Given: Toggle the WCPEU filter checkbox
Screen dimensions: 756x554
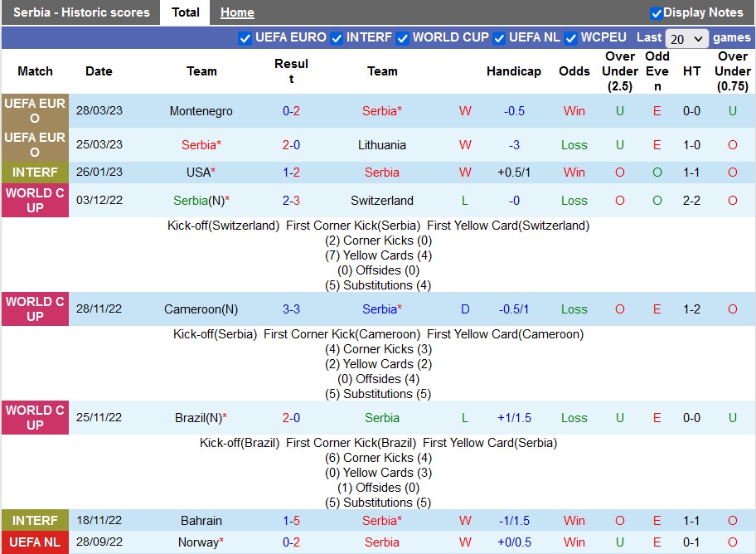Looking at the screenshot, I should coord(571,38).
